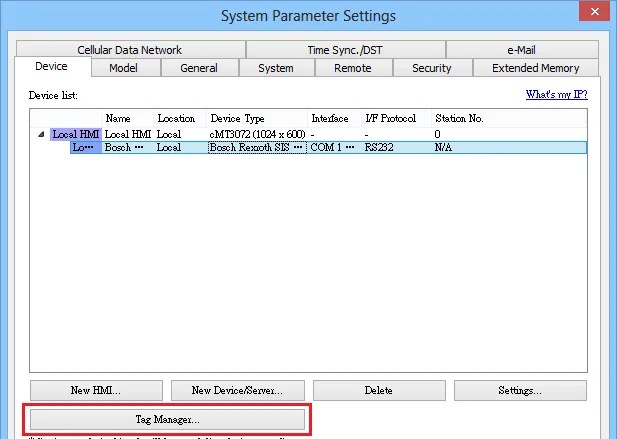Open the Remote tab
The height and width of the screenshot is (439, 617).
[x=353, y=68]
